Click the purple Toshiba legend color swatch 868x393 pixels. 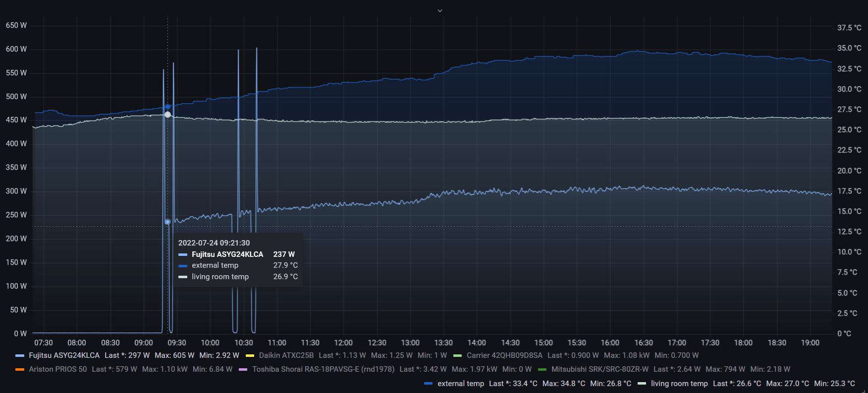click(243, 369)
